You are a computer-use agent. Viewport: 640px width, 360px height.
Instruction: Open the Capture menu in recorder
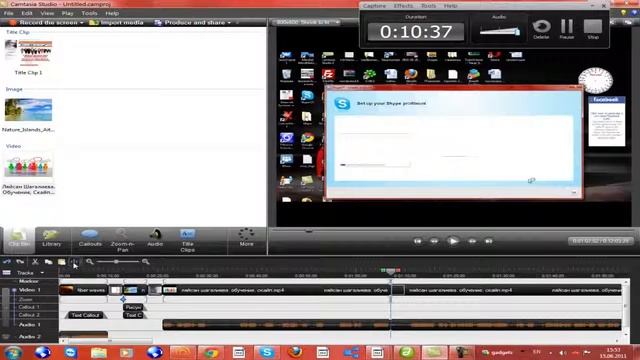point(374,6)
